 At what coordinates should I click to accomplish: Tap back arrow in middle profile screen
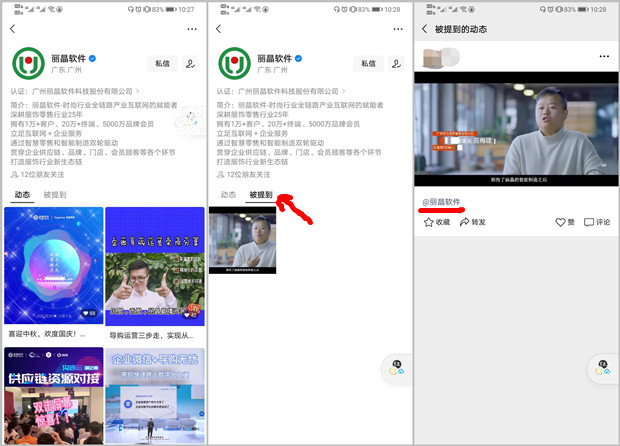pyautogui.click(x=219, y=29)
